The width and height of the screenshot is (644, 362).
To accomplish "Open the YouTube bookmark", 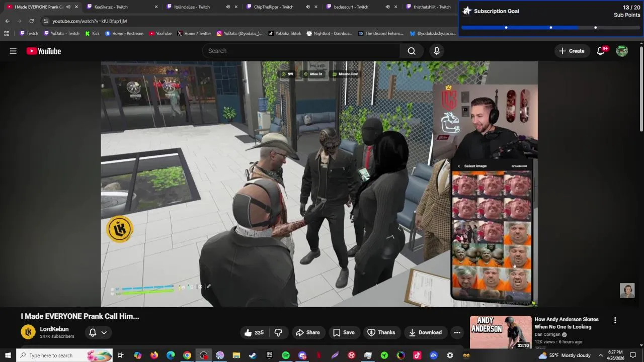I will (x=160, y=34).
